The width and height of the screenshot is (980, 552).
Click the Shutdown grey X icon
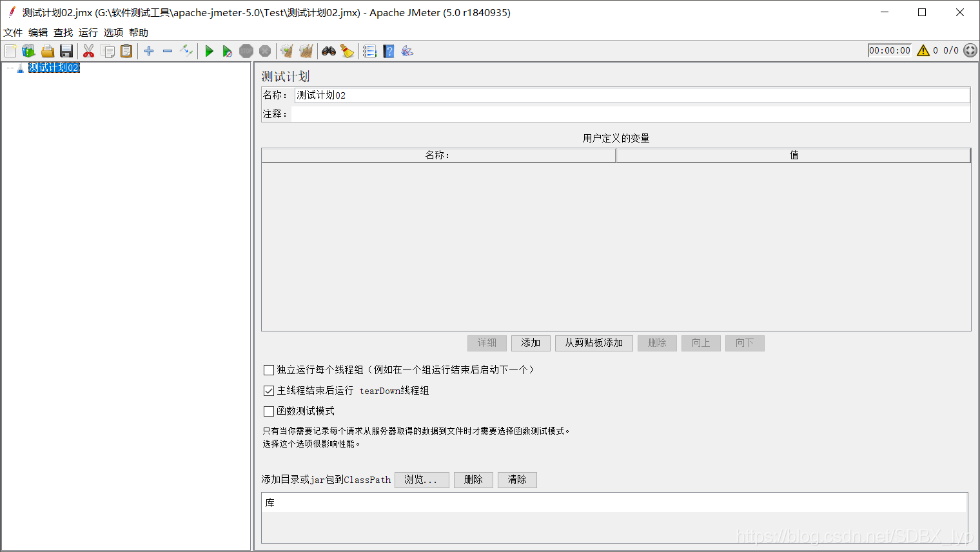pos(265,51)
